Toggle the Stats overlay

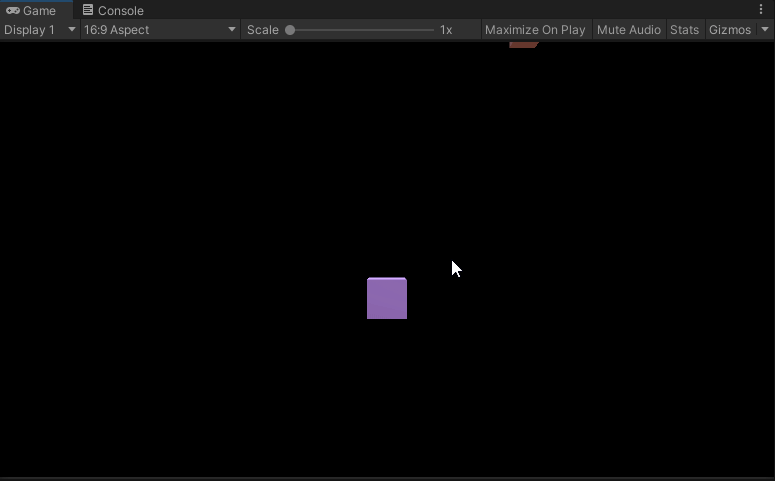tap(685, 30)
